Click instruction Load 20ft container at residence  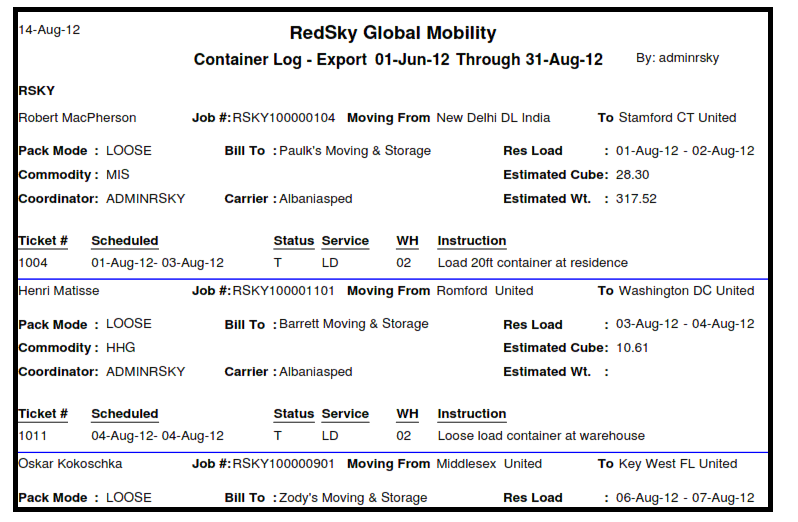coord(533,263)
